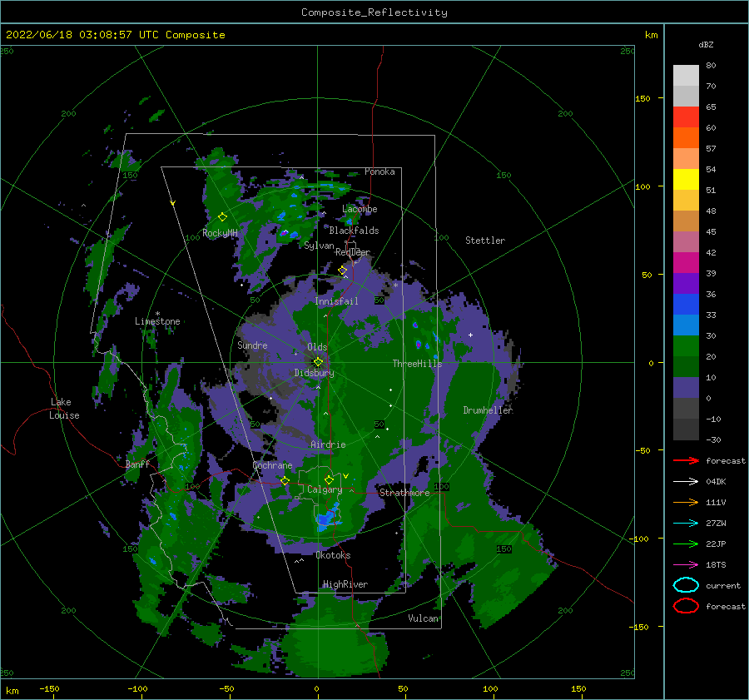
Task: Click the RockyMH label
Action: point(220,233)
